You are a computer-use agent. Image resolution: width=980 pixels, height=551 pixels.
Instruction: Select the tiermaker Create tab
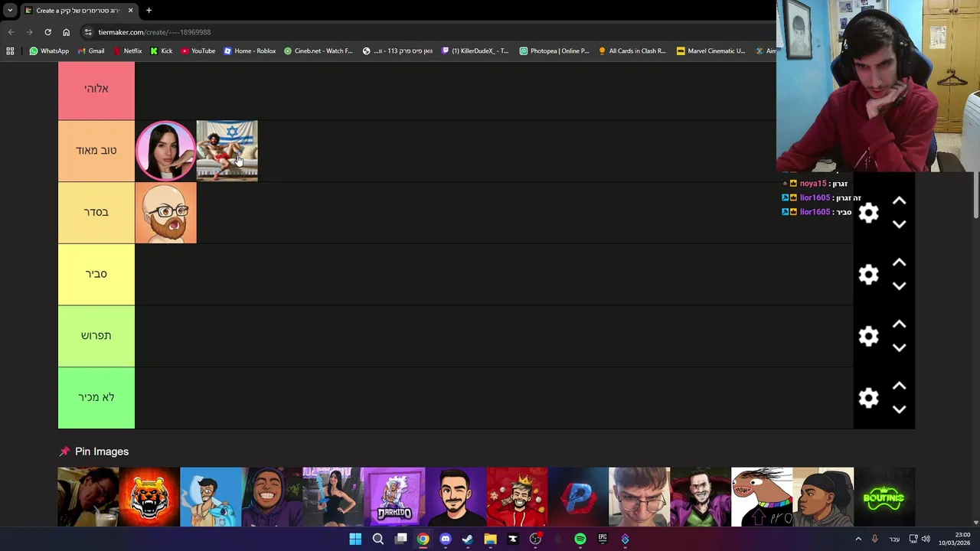point(78,10)
